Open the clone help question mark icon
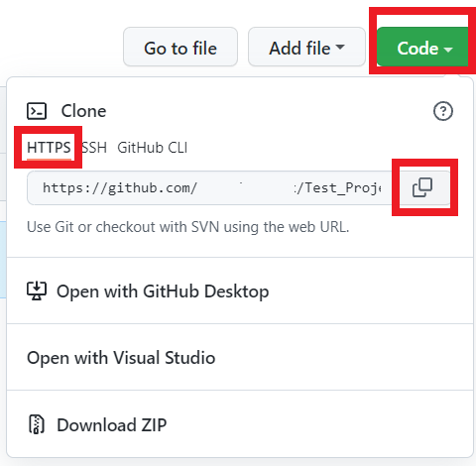 coord(443,111)
